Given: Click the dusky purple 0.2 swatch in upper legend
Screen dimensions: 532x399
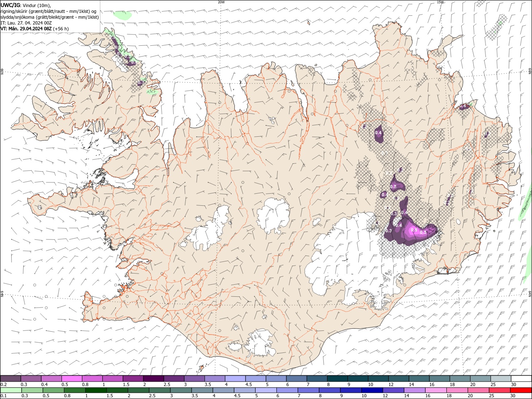Looking at the screenshot, I should pyautogui.click(x=10, y=379).
